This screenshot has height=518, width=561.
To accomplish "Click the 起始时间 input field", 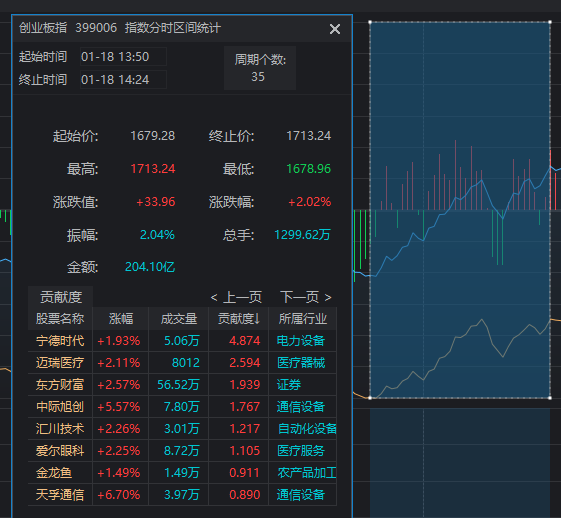I will 123,57.
